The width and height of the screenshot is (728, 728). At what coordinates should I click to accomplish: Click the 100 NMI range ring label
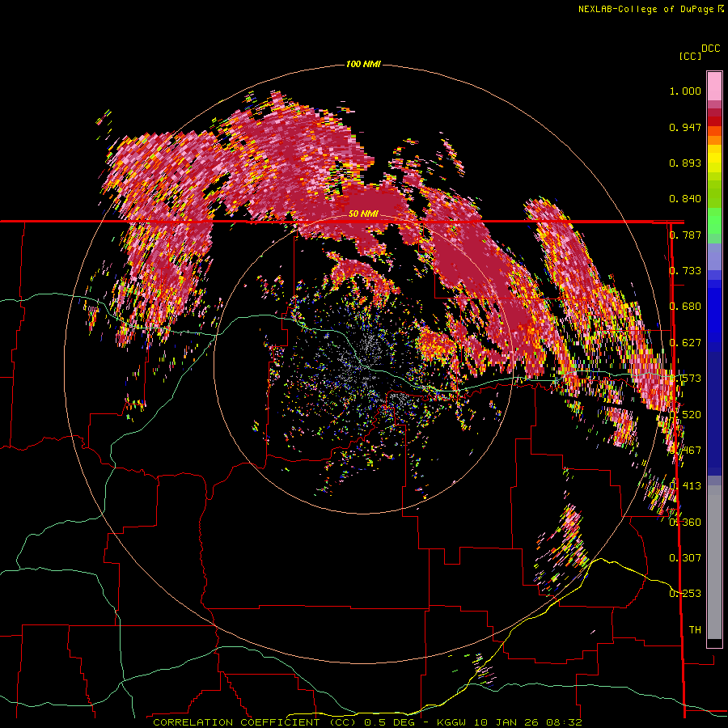click(363, 64)
